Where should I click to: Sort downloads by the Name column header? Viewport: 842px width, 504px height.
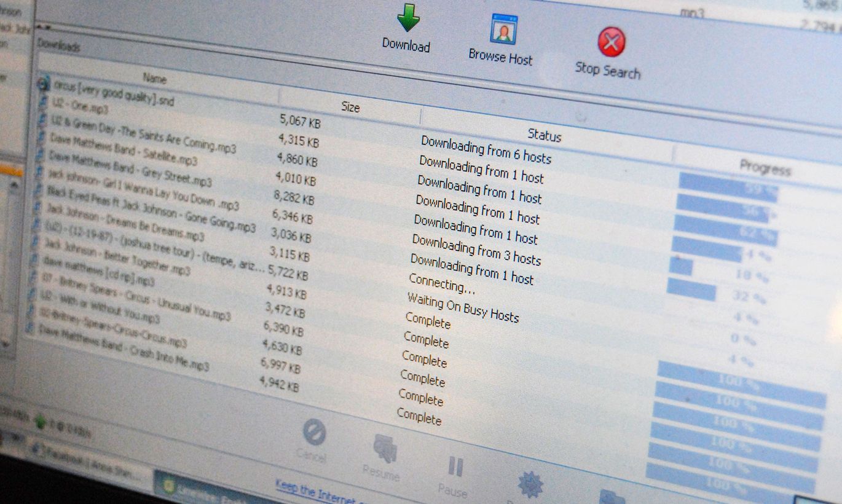[x=155, y=78]
